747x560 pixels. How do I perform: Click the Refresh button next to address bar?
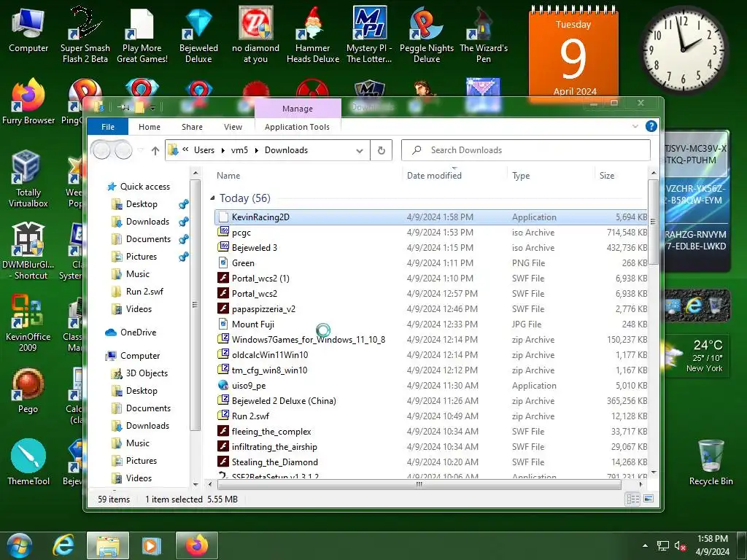coord(381,150)
